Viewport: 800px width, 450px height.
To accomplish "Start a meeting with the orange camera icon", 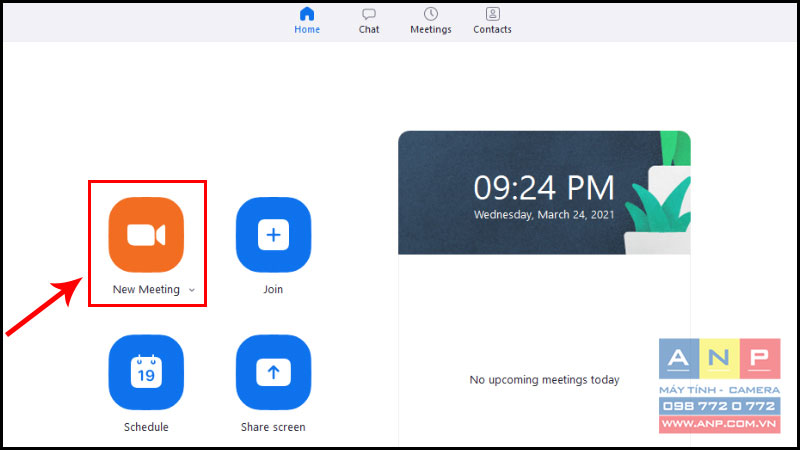I will [146, 235].
